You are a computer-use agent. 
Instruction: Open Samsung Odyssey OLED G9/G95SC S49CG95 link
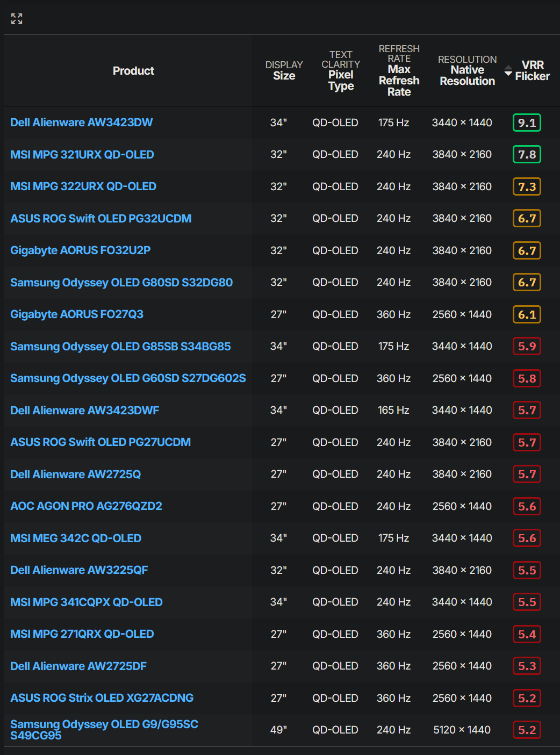[104, 730]
